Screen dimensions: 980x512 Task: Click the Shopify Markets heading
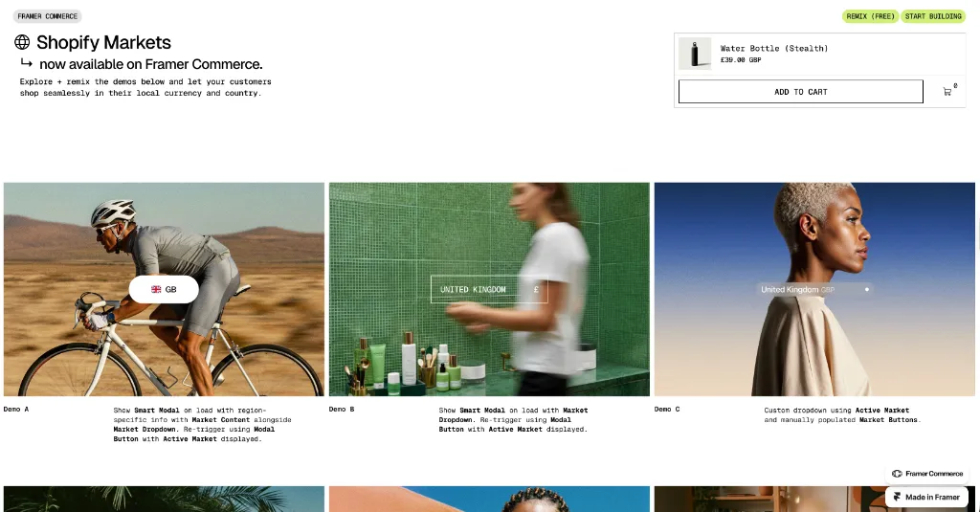pyautogui.click(x=103, y=42)
